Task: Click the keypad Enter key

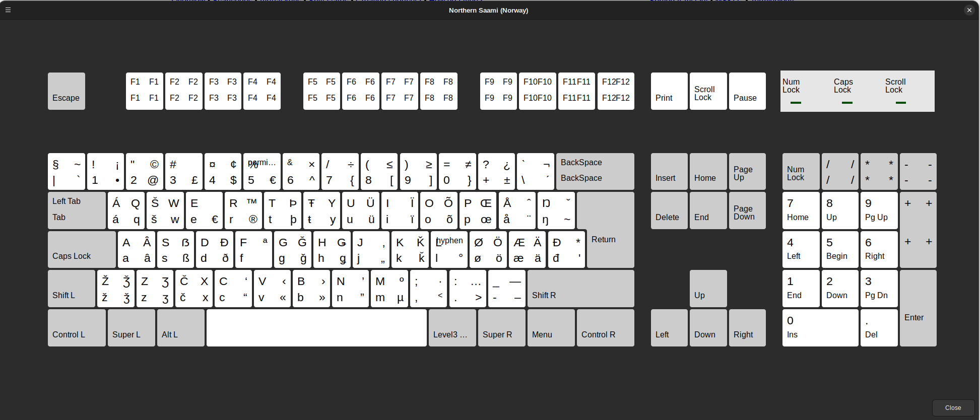Action: [918, 308]
